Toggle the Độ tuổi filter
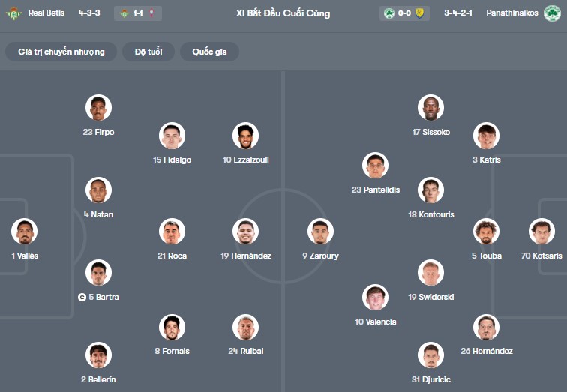Screen dimensions: 567x392 click(148, 52)
